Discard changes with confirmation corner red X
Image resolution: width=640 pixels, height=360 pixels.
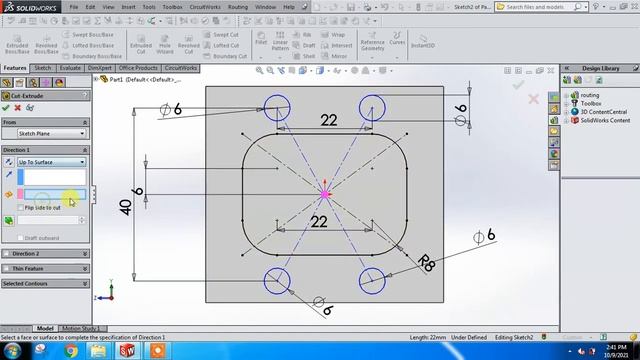(x=533, y=99)
